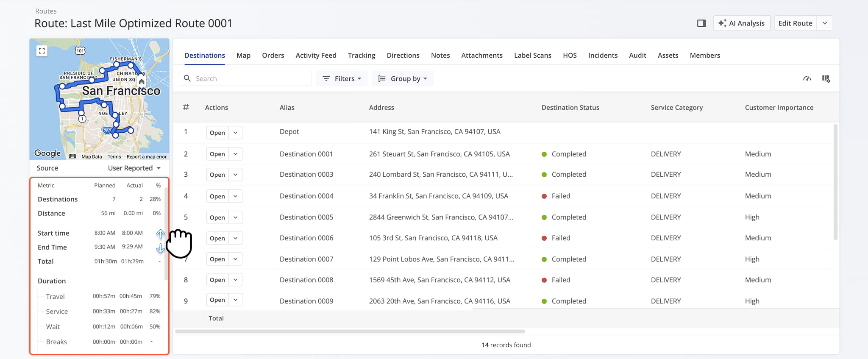The image size is (868, 359).
Task: Expand Open dropdown for Destination 0004
Action: (x=236, y=196)
